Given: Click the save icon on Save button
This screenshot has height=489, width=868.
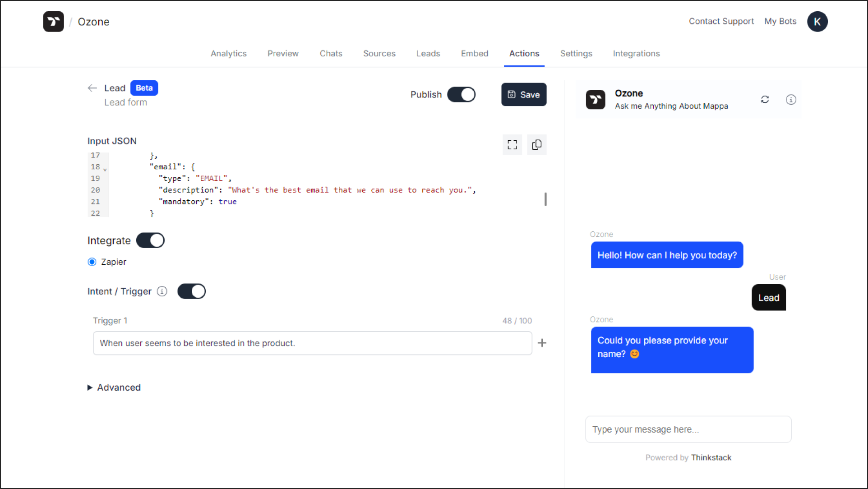Looking at the screenshot, I should coord(511,94).
